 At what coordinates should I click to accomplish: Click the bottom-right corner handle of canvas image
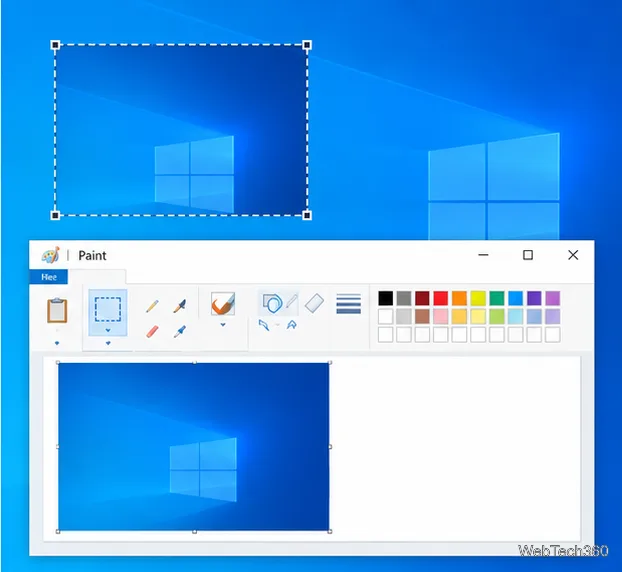pyautogui.click(x=330, y=532)
